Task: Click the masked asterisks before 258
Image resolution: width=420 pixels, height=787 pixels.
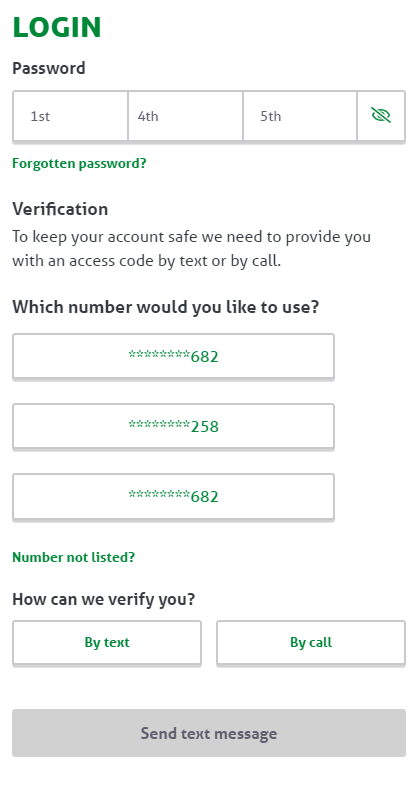Action: (159, 425)
